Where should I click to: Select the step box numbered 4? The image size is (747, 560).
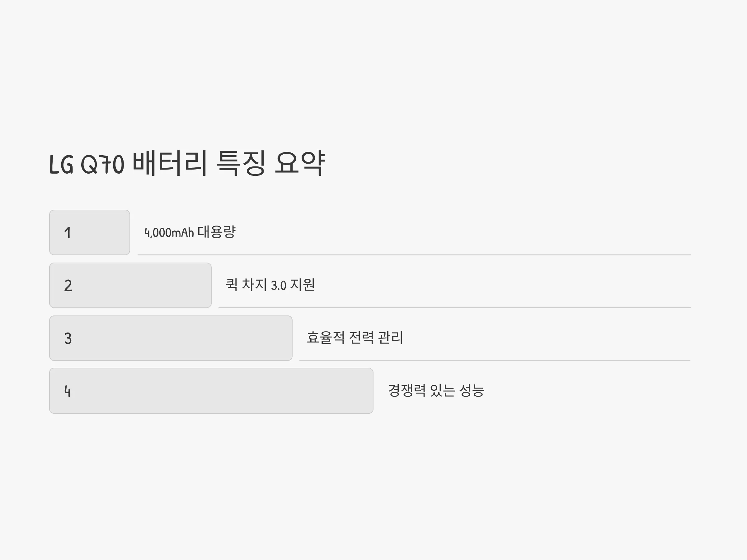pyautogui.click(x=211, y=390)
